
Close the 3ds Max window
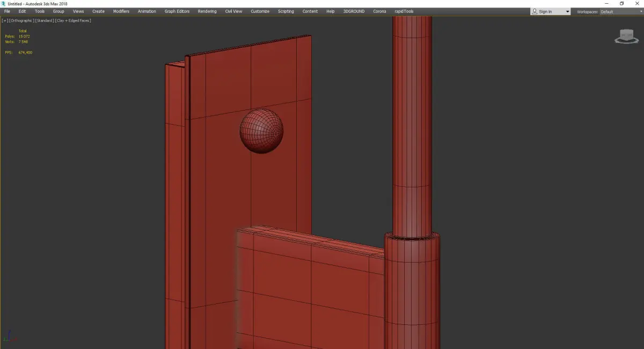[636, 3]
